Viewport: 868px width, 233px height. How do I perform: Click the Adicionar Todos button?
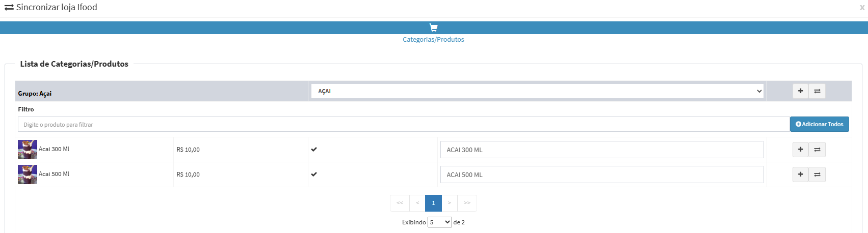click(820, 124)
